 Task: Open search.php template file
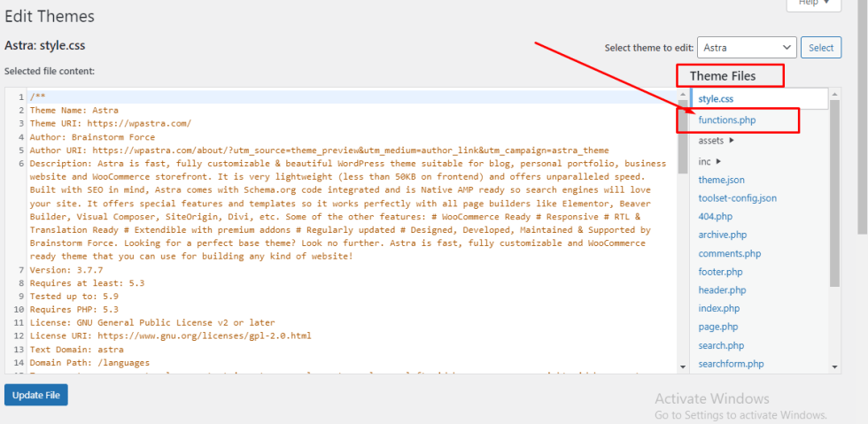tap(721, 345)
